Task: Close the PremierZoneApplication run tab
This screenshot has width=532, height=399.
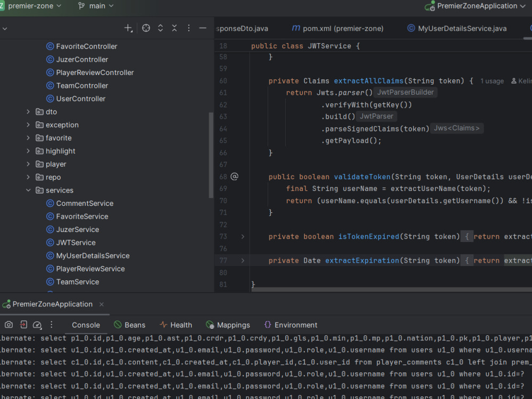Action: (x=102, y=304)
